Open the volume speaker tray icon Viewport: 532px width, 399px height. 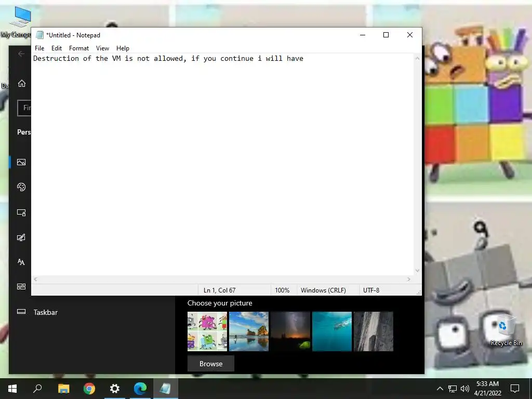[x=465, y=389]
